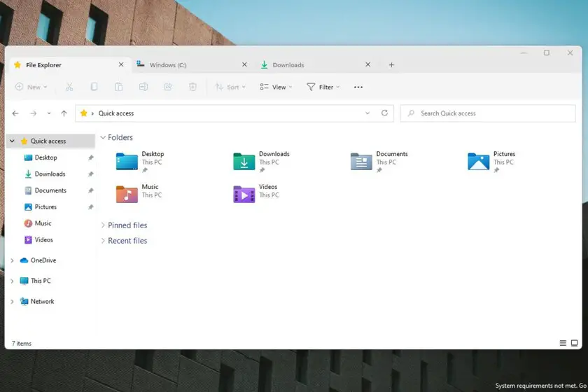Expand the This PC tree node
Image resolution: width=588 pixels, height=392 pixels.
coord(12,281)
